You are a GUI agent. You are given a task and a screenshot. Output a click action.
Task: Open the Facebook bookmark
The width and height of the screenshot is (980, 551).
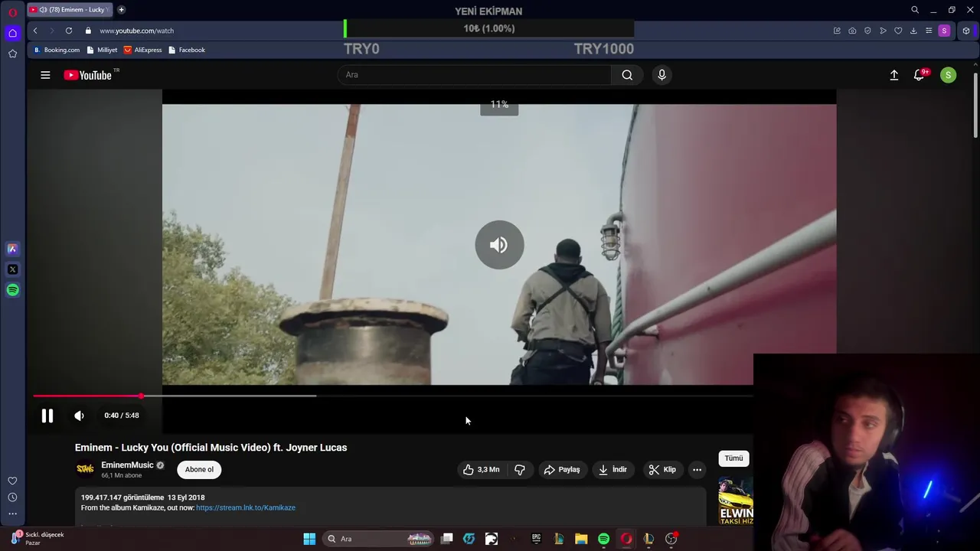click(x=186, y=50)
